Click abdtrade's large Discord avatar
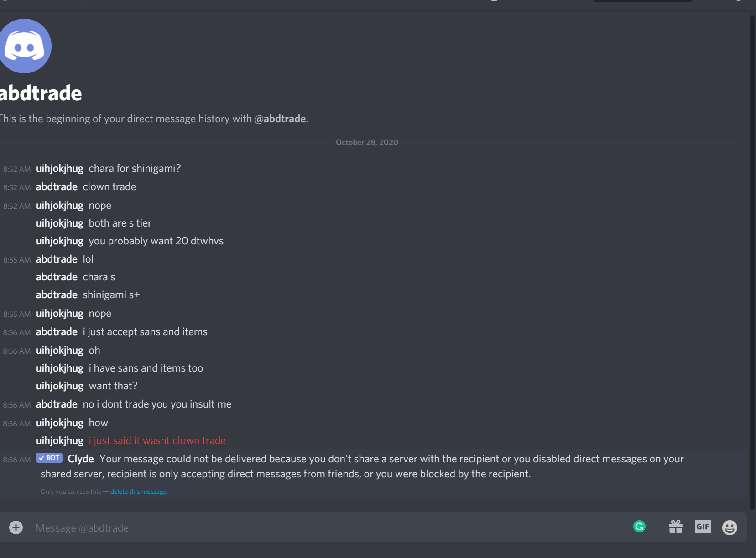The image size is (756, 558). [x=24, y=46]
